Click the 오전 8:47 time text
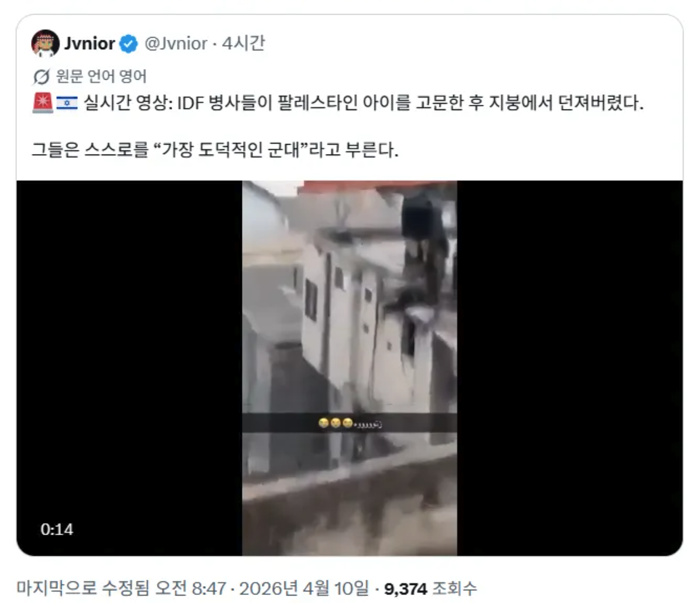The image size is (698, 616). (190, 588)
